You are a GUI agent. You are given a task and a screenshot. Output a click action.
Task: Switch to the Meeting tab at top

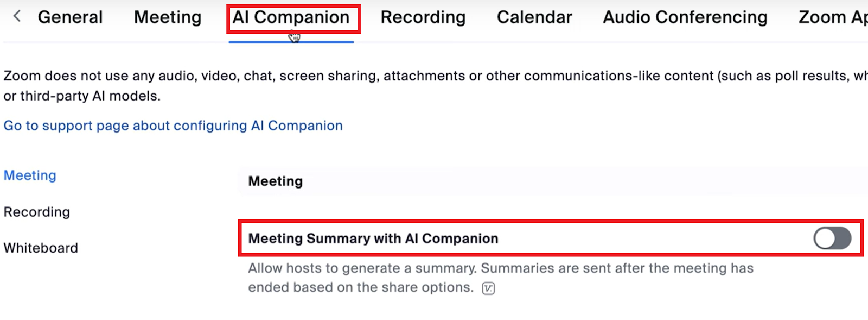pyautogui.click(x=167, y=17)
